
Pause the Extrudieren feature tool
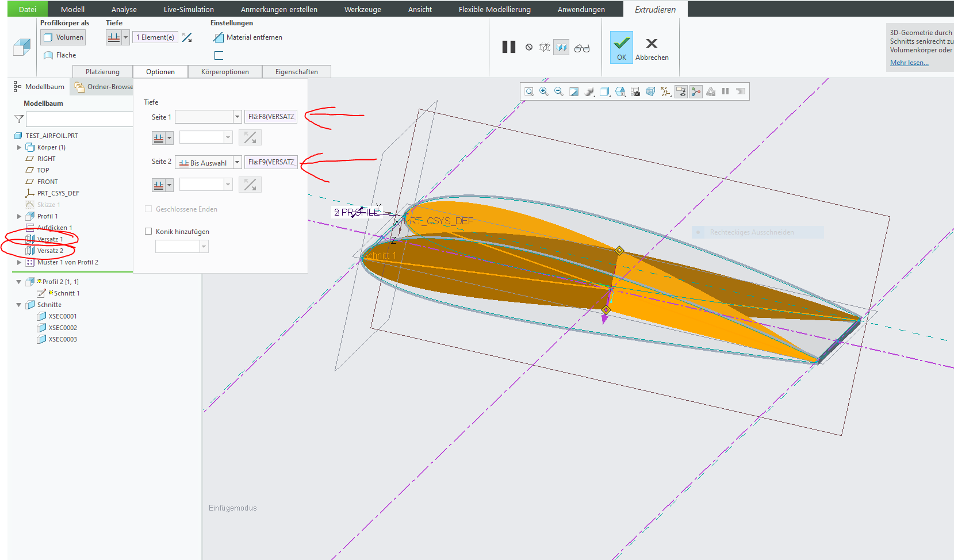coord(509,47)
